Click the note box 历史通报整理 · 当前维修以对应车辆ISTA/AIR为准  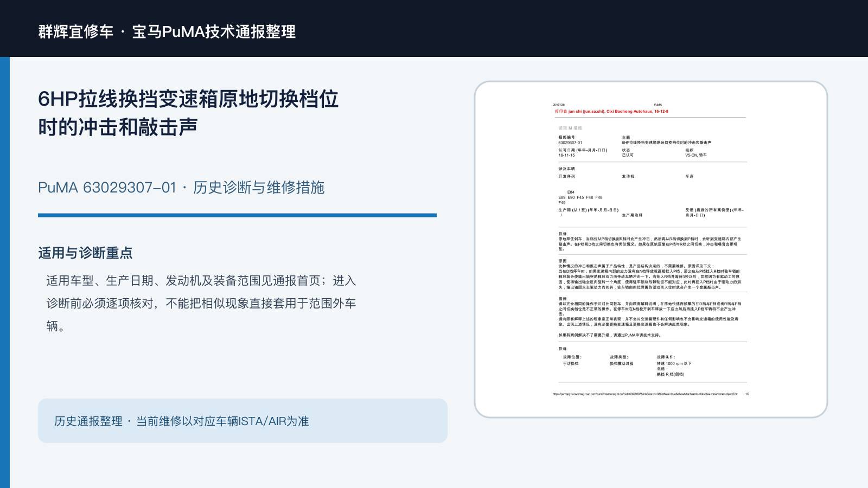tap(242, 421)
